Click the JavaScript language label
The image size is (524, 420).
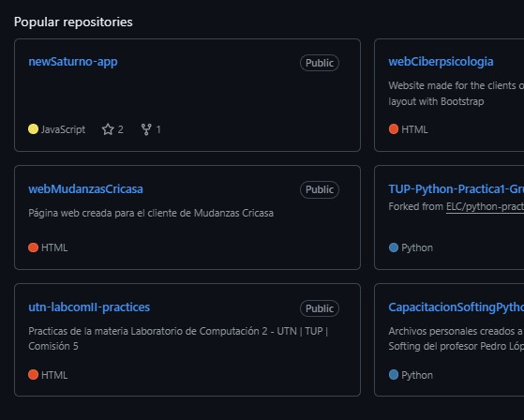63,129
